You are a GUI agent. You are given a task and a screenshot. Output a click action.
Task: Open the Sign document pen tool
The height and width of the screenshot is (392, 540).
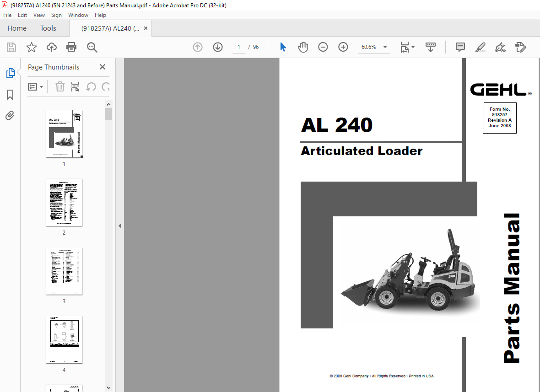(x=500, y=47)
